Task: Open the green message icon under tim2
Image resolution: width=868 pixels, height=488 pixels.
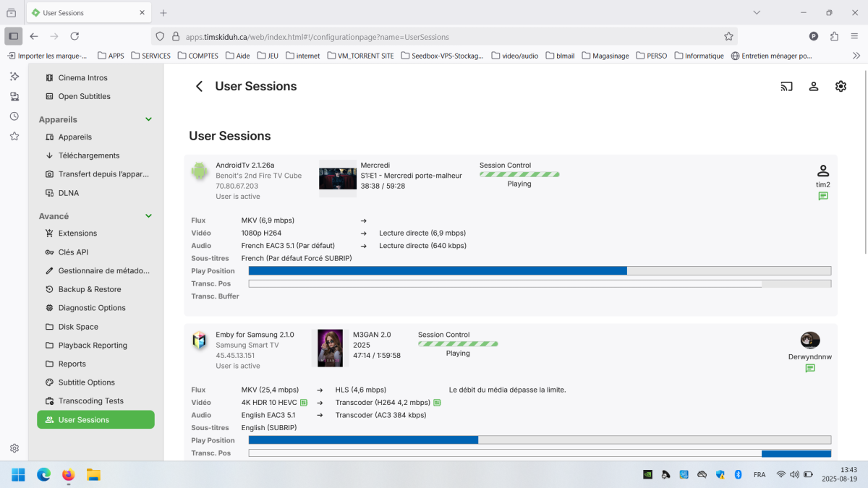Action: tap(822, 195)
